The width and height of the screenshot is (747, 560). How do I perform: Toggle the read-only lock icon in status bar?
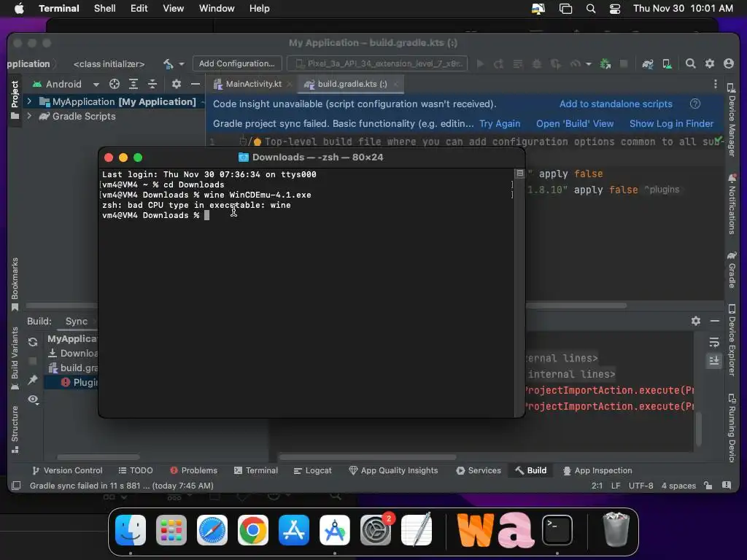[x=708, y=486]
